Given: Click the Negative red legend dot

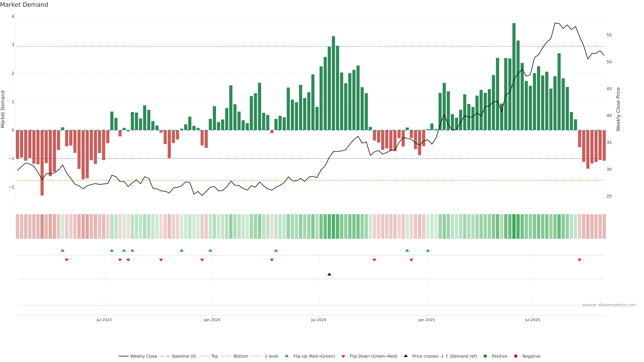Looking at the screenshot, I should click(516, 356).
